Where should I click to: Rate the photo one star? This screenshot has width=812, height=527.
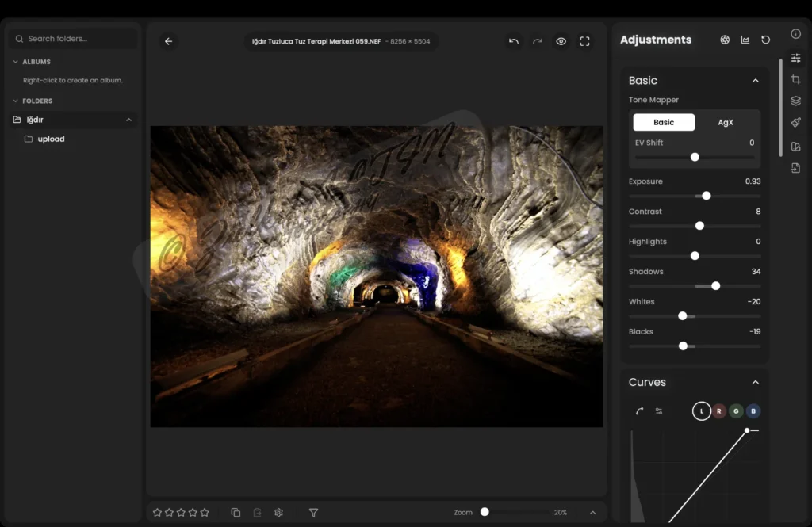[157, 513]
